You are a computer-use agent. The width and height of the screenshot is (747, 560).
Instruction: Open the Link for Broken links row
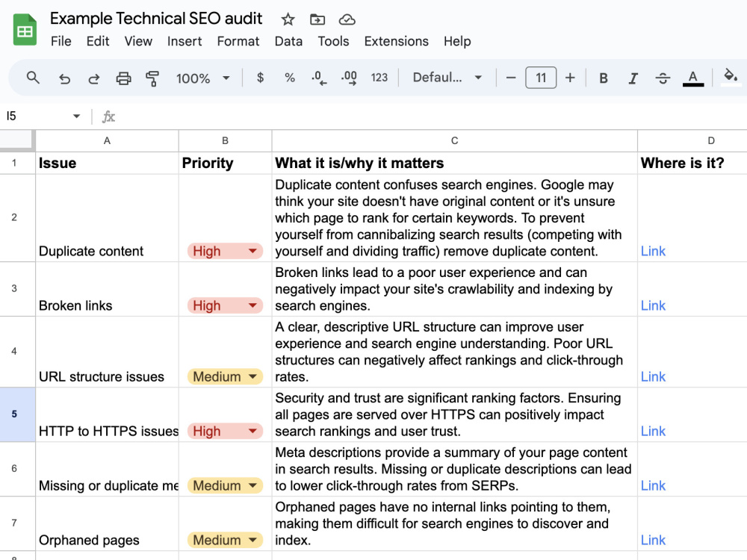pyautogui.click(x=653, y=305)
